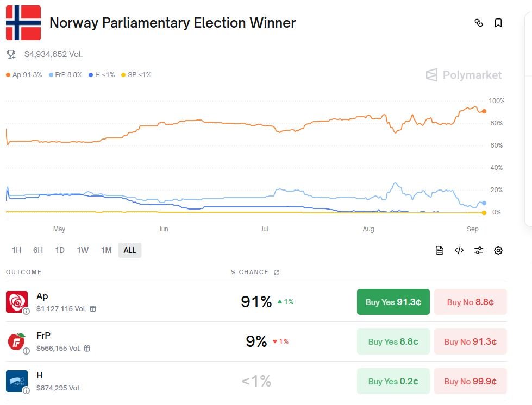The image size is (532, 405).
Task: Select the 1H time range
Action: coord(16,250)
